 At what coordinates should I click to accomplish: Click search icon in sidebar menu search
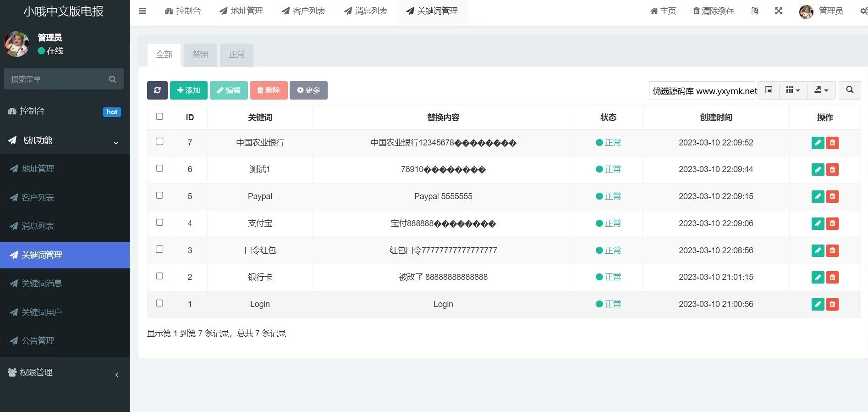coord(112,79)
